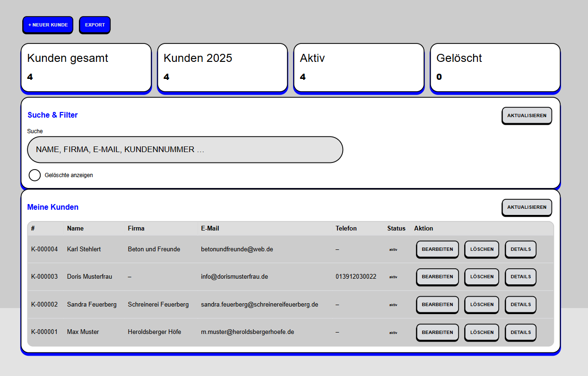Image resolution: width=588 pixels, height=376 pixels.
Task: Delete Max Muster via Löschen
Action: click(x=482, y=333)
